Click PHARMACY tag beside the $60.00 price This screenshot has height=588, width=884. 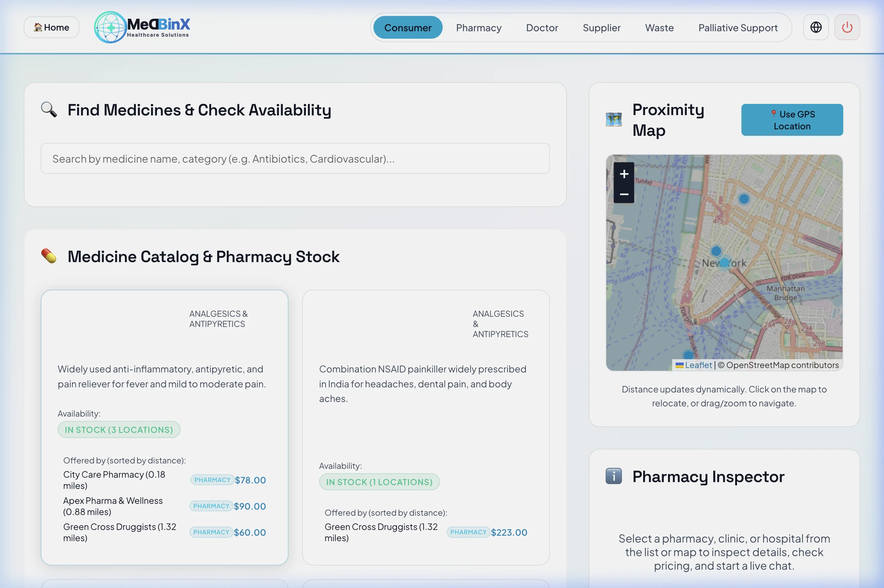tap(211, 532)
